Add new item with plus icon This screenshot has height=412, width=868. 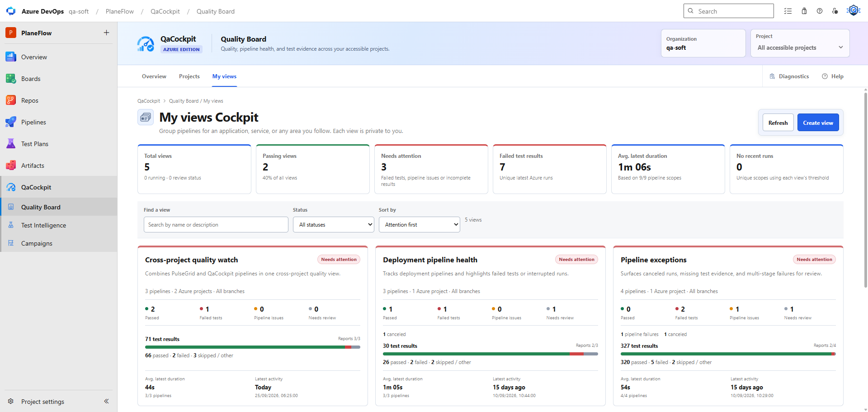(x=107, y=33)
